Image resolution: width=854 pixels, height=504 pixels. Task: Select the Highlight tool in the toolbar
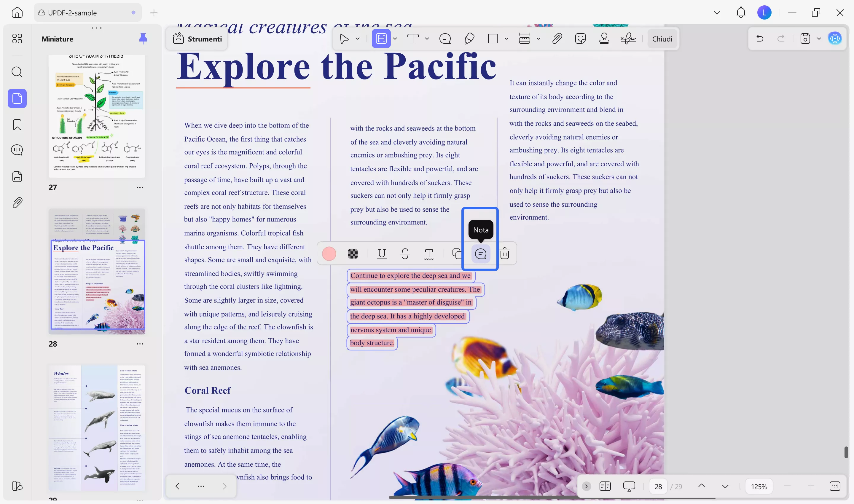[x=381, y=38]
